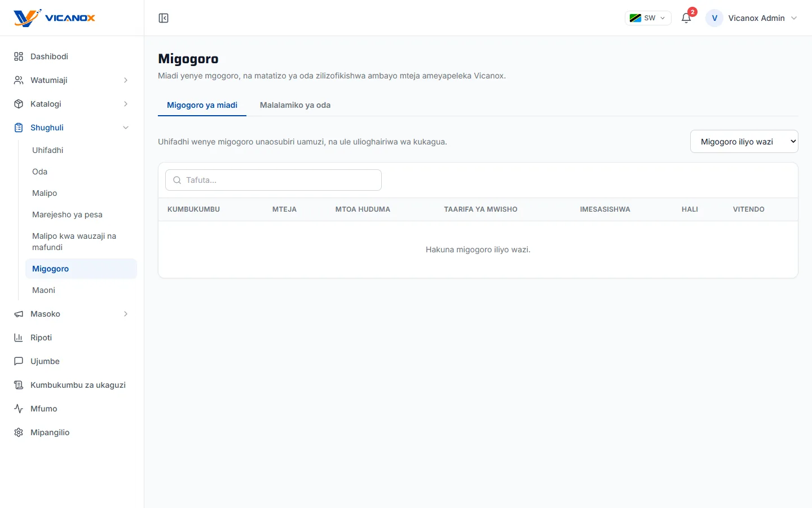Click the search magnifier icon
The height and width of the screenshot is (508, 812).
177,180
